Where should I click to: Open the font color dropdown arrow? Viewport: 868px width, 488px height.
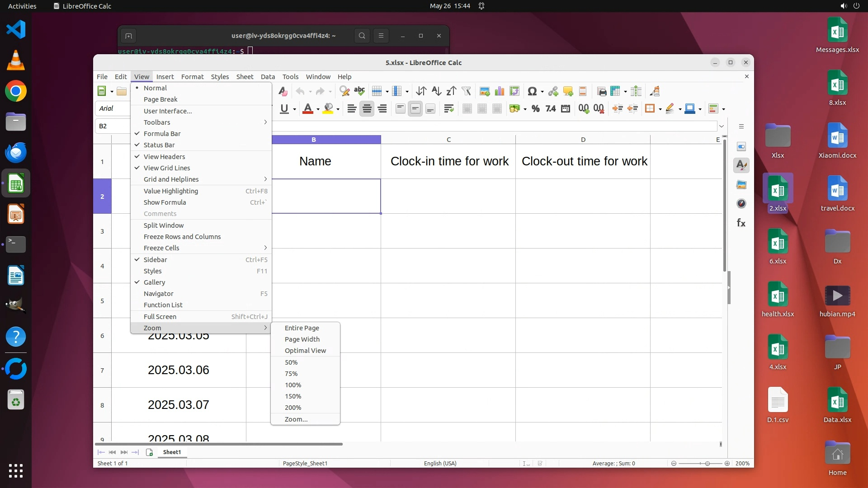point(318,109)
